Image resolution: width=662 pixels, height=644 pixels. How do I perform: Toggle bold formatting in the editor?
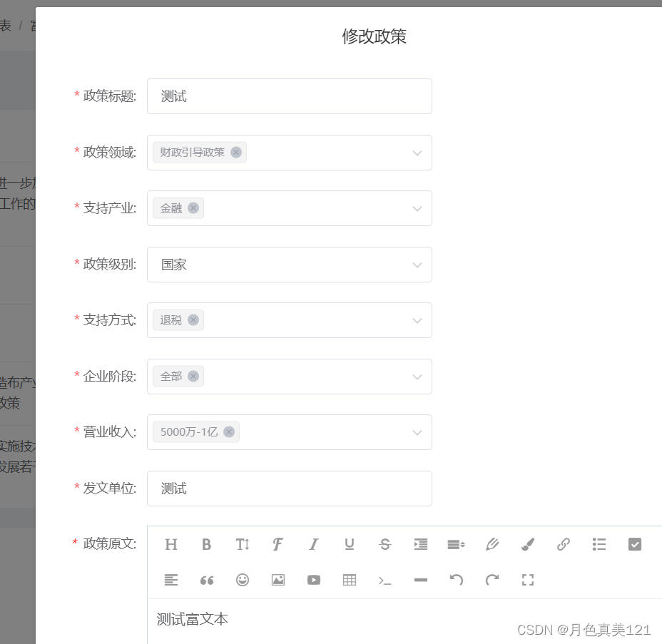tap(207, 544)
